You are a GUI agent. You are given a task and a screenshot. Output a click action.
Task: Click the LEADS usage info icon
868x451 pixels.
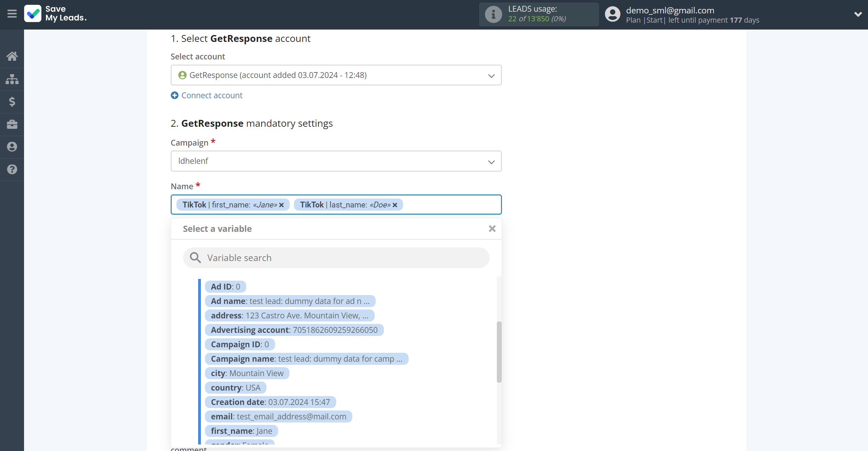(493, 14)
